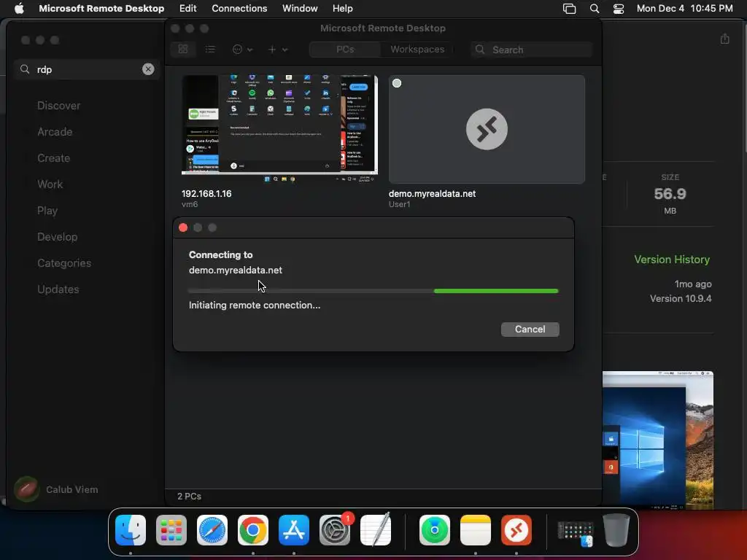Open the plus Add PC dropdown
This screenshot has height=560, width=747.
(277, 50)
